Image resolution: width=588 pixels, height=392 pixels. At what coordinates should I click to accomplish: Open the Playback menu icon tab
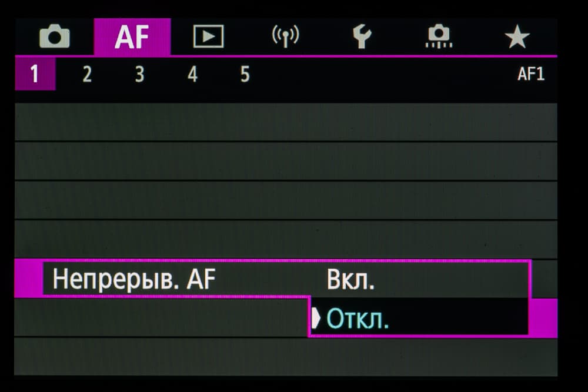click(x=208, y=38)
